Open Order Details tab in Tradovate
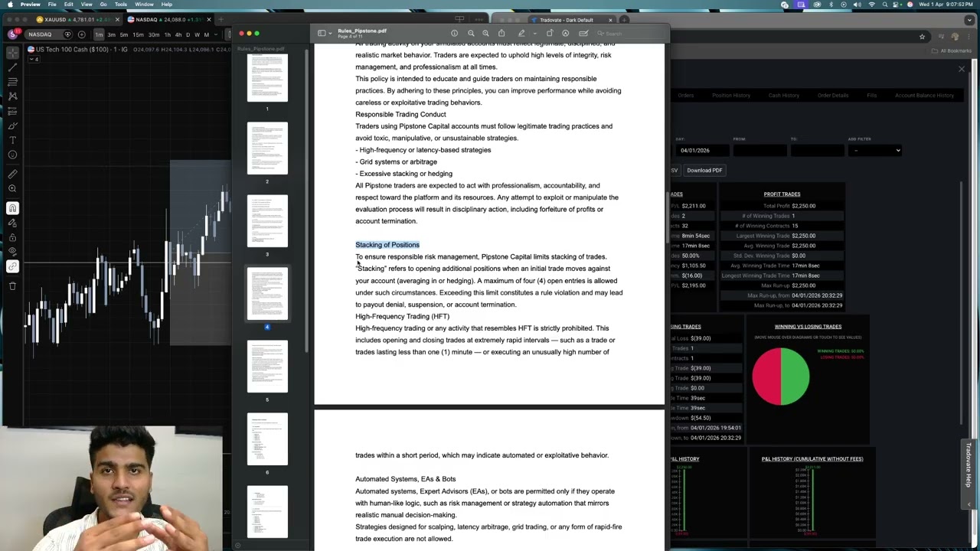The height and width of the screenshot is (551, 980). point(833,96)
